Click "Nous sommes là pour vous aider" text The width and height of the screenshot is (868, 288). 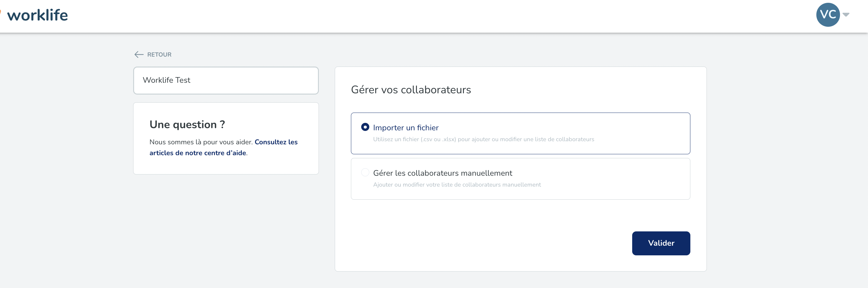(201, 142)
